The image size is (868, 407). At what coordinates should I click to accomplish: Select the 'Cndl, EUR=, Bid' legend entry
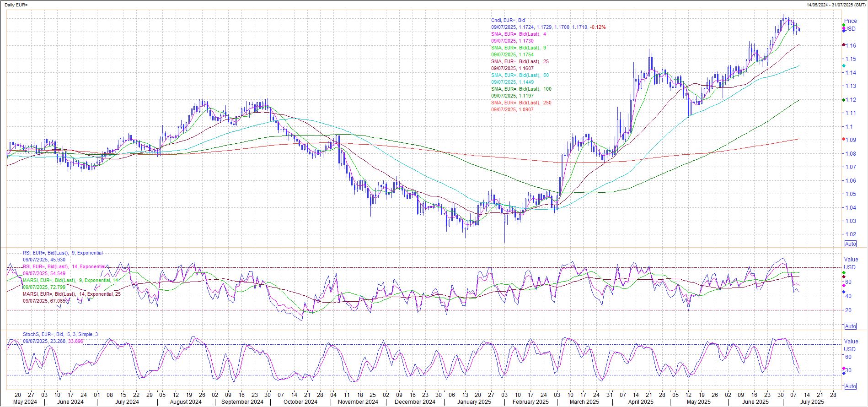(508, 20)
